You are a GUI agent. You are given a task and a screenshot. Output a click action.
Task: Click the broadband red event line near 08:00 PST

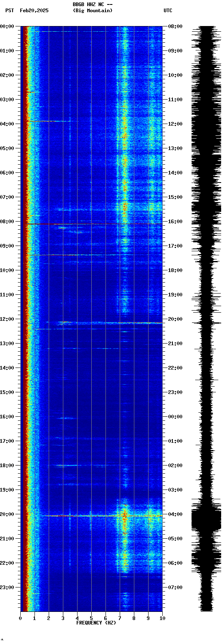pyautogui.click(x=93, y=224)
